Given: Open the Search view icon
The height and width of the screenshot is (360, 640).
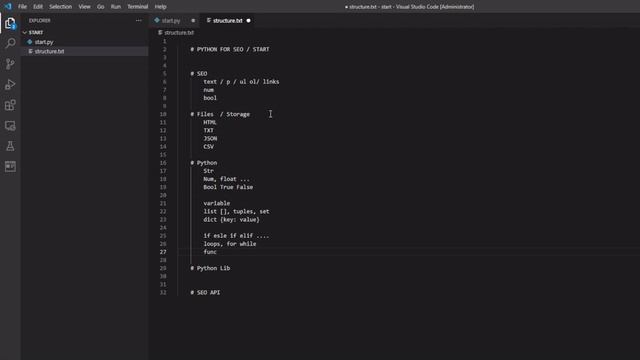Looking at the screenshot, I should [x=10, y=43].
